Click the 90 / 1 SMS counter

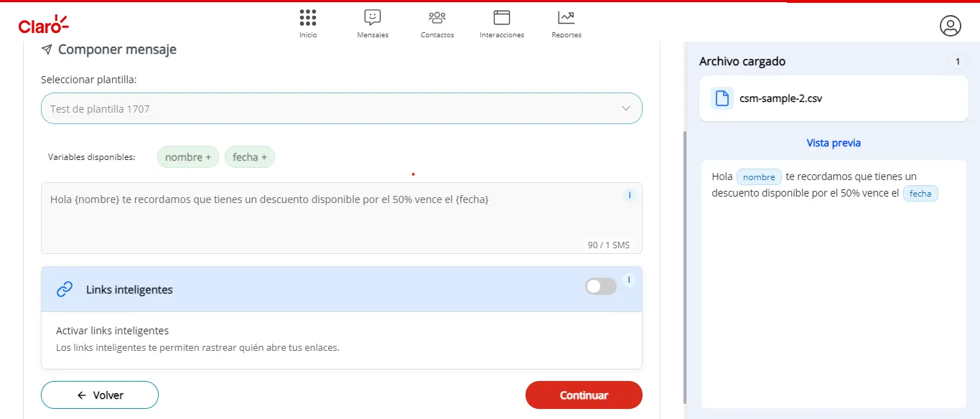(x=609, y=245)
